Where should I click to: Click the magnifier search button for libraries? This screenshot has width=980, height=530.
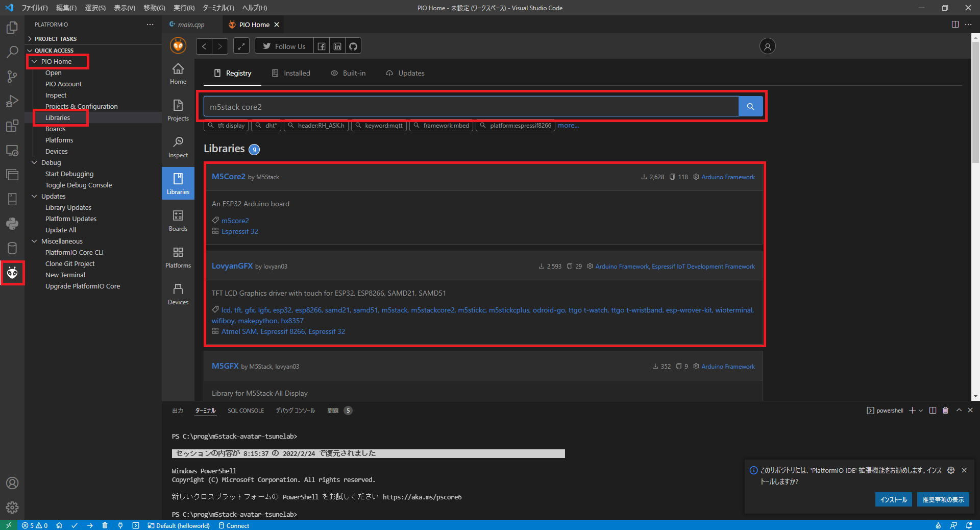pyautogui.click(x=750, y=107)
